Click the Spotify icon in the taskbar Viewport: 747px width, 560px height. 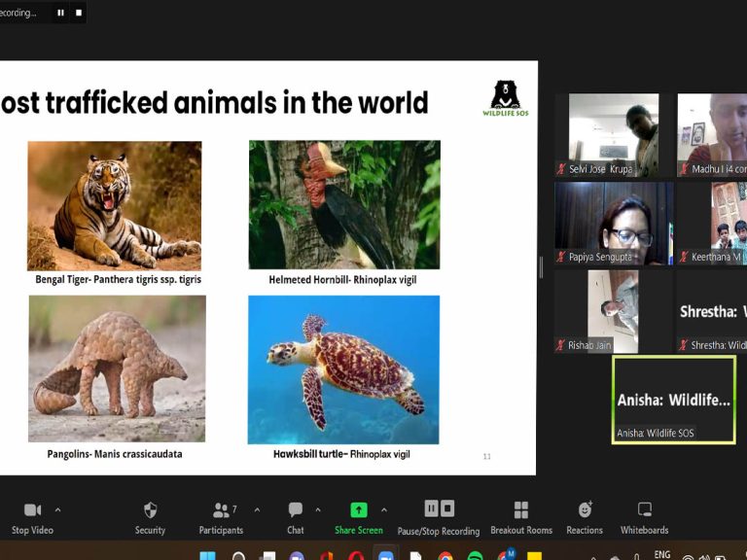[475, 557]
